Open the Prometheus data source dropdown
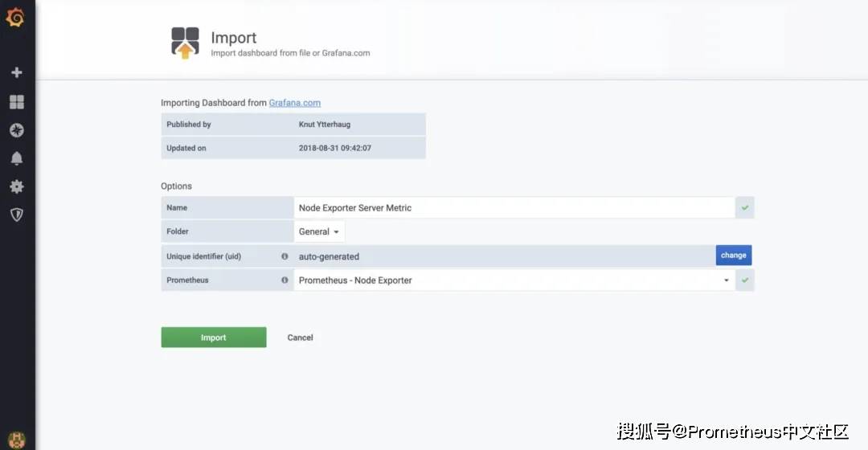Screen dimensions: 868x450 (x=514, y=280)
